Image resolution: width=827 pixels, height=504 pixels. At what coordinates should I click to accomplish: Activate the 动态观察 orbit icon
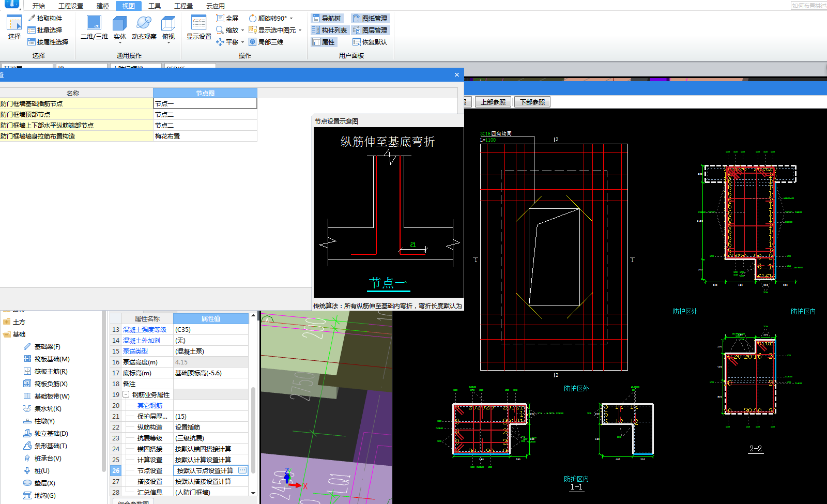pos(144,23)
